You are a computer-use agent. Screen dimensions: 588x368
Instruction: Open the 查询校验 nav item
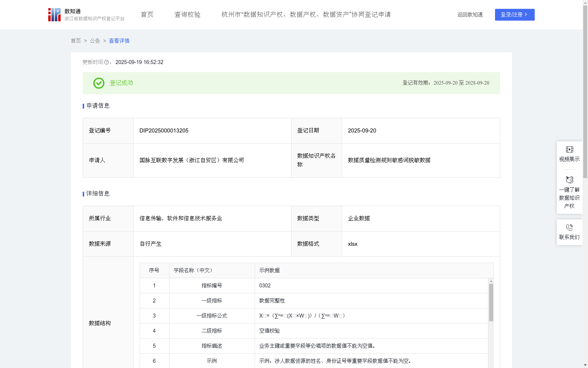pos(187,14)
